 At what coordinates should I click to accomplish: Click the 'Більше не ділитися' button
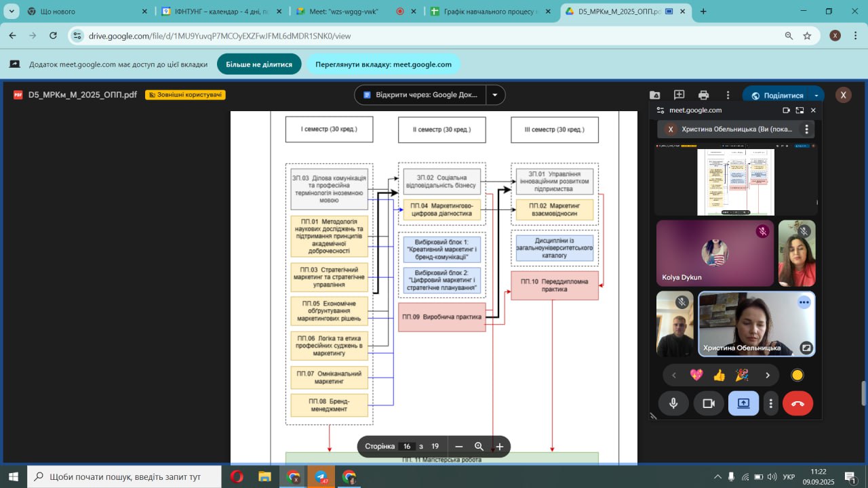259,64
